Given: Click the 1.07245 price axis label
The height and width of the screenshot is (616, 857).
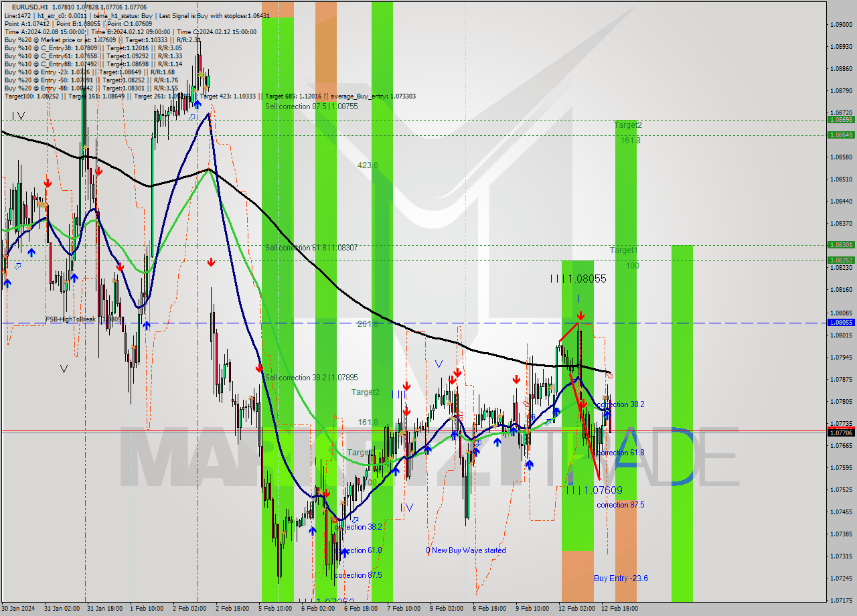Looking at the screenshot, I should point(841,578).
